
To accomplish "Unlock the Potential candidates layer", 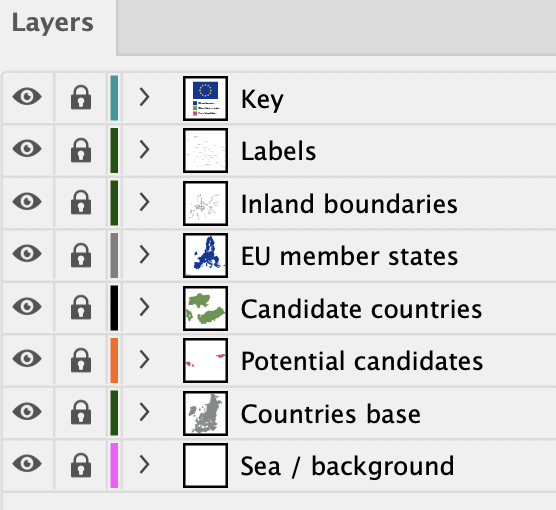I will [81, 360].
